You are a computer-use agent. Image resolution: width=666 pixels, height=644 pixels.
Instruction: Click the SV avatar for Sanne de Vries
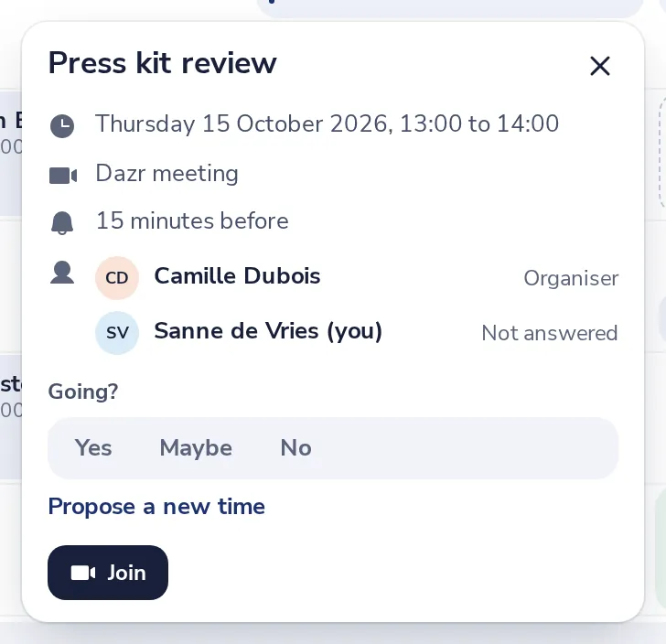click(x=117, y=333)
